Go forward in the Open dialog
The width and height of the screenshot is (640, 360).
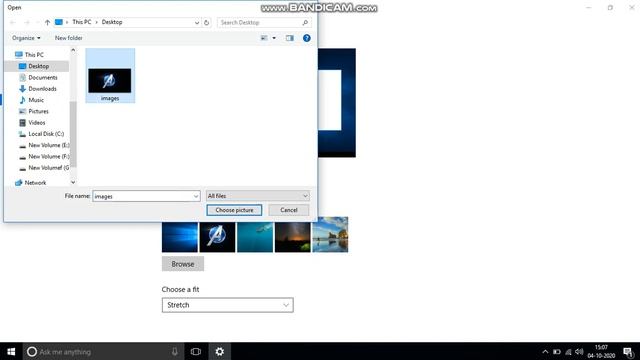pyautogui.click(x=27, y=22)
